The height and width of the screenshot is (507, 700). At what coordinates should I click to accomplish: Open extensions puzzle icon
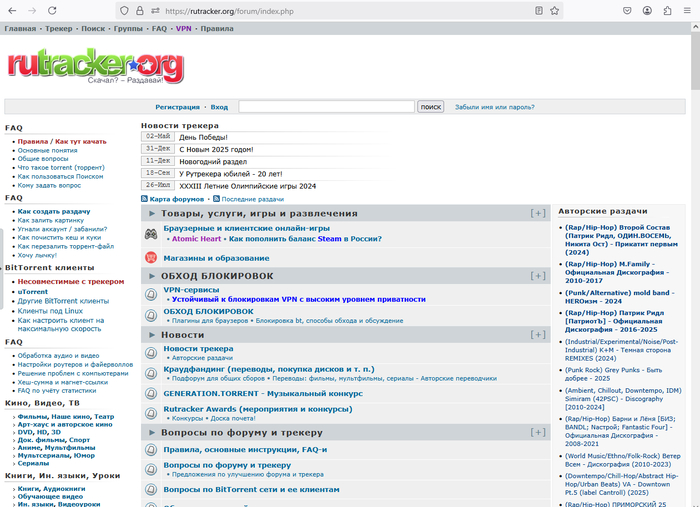tap(667, 11)
